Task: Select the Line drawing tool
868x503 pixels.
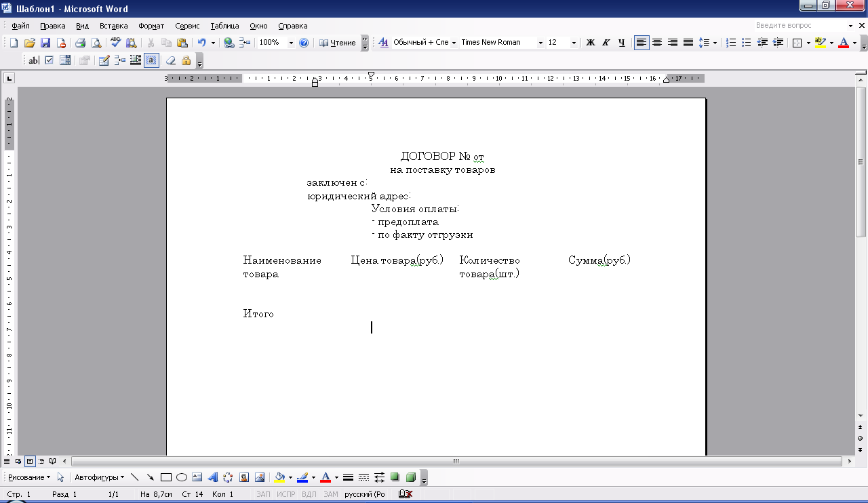Action: pyautogui.click(x=134, y=477)
